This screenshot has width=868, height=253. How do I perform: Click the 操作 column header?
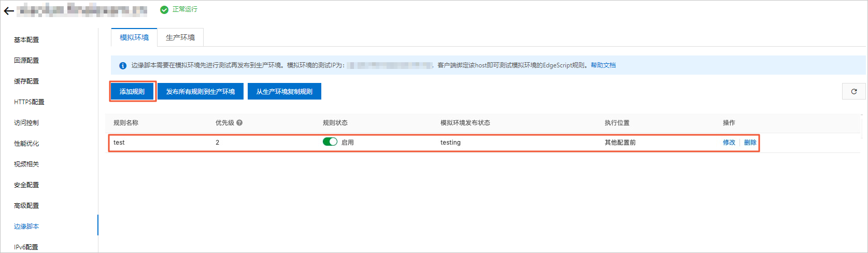729,123
